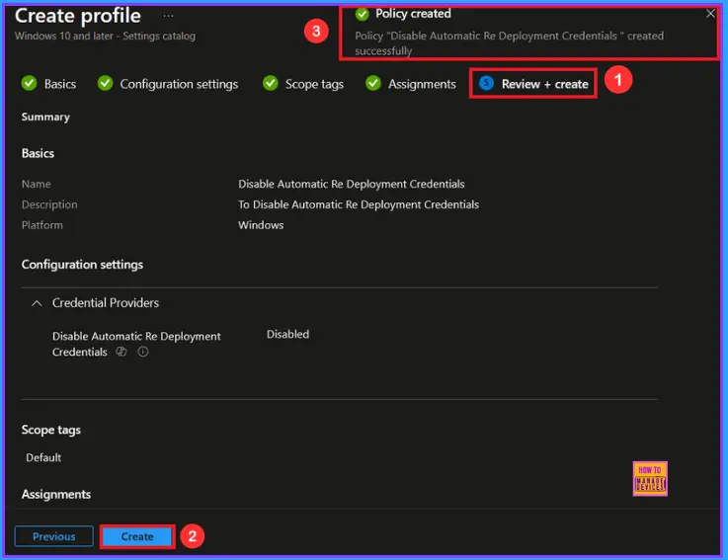This screenshot has width=728, height=560.
Task: Click the check icon beside Assignments
Action: click(x=373, y=84)
